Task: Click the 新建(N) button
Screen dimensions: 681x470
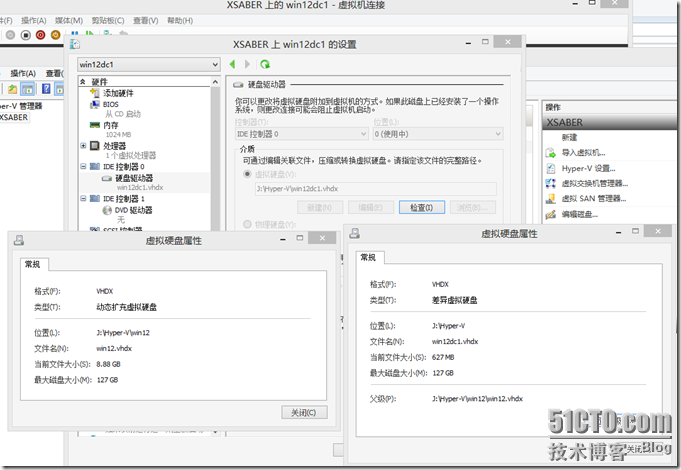Action: click(320, 208)
